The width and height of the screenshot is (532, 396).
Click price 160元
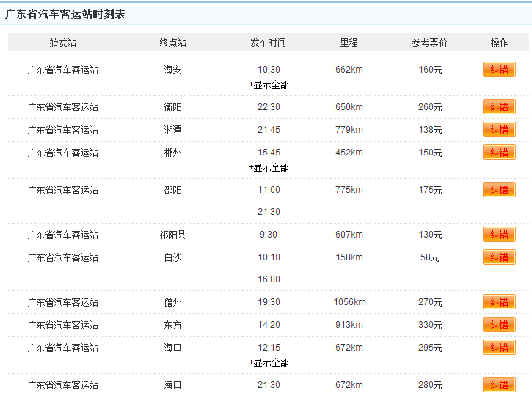click(430, 70)
